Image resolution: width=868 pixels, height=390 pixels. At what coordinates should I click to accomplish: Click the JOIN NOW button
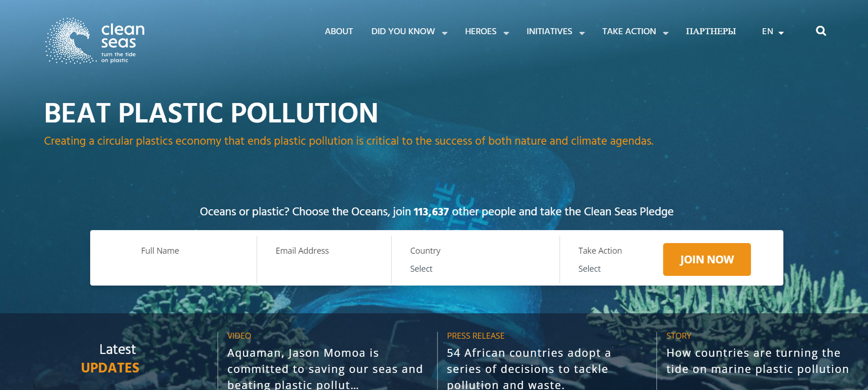coord(707,259)
